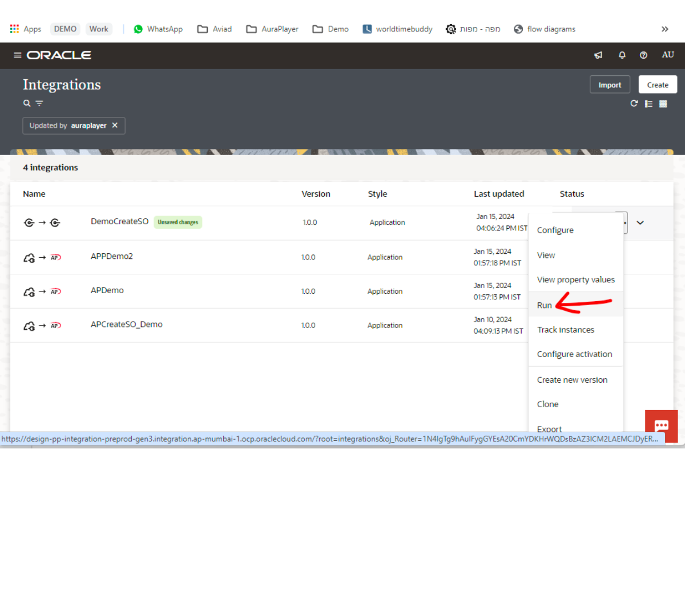Viewport: 685px width, 616px height.
Task: Open the Oracle navigation hamburger menu
Action: [18, 55]
